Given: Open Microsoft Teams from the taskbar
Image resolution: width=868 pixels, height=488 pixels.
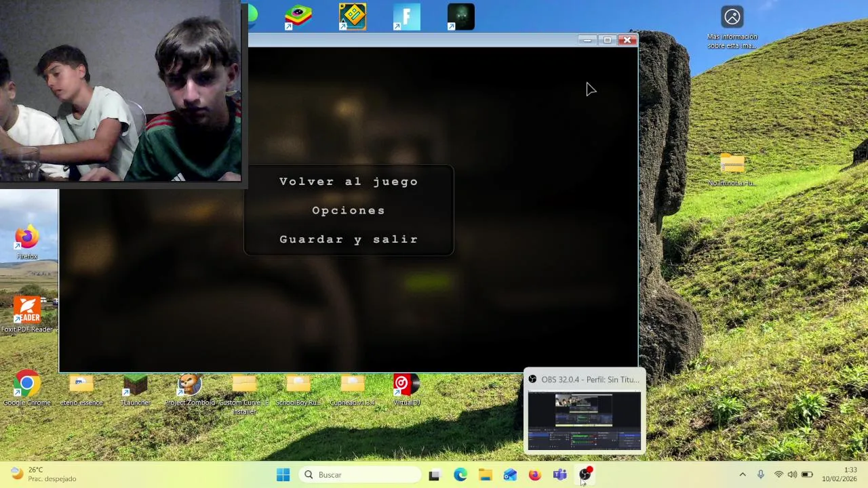Looking at the screenshot, I should [x=560, y=475].
